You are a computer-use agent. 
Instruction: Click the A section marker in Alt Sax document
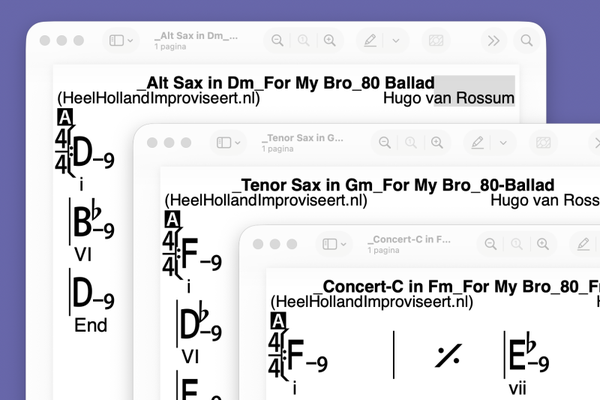pyautogui.click(x=65, y=117)
